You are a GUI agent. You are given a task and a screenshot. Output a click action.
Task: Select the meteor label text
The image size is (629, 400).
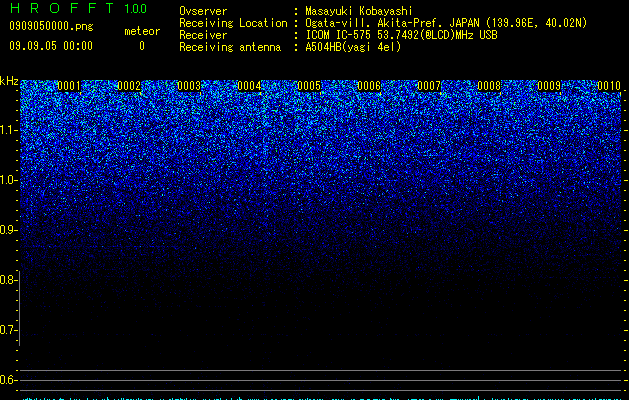point(142,31)
